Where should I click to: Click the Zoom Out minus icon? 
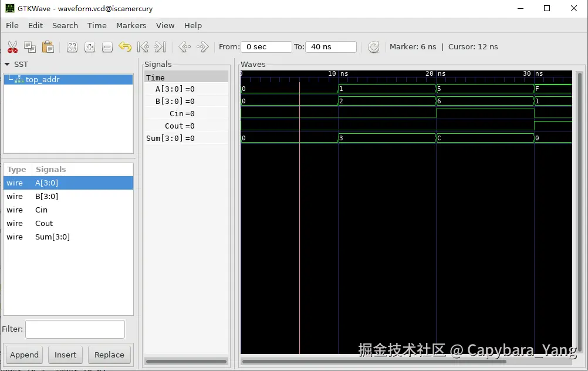coord(107,47)
